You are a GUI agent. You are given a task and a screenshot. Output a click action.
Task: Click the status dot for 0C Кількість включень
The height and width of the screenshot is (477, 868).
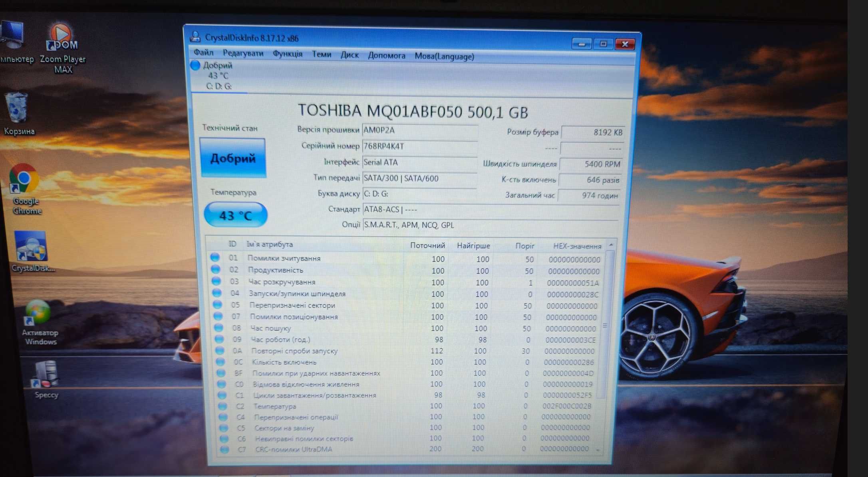pyautogui.click(x=220, y=361)
